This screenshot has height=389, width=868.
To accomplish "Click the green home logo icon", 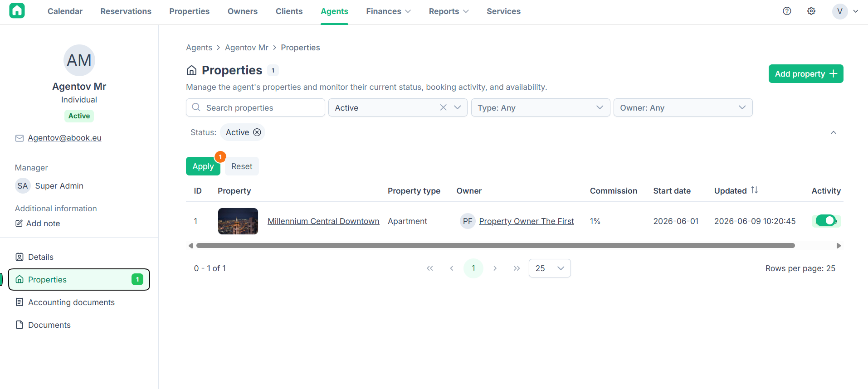I will coord(17,11).
